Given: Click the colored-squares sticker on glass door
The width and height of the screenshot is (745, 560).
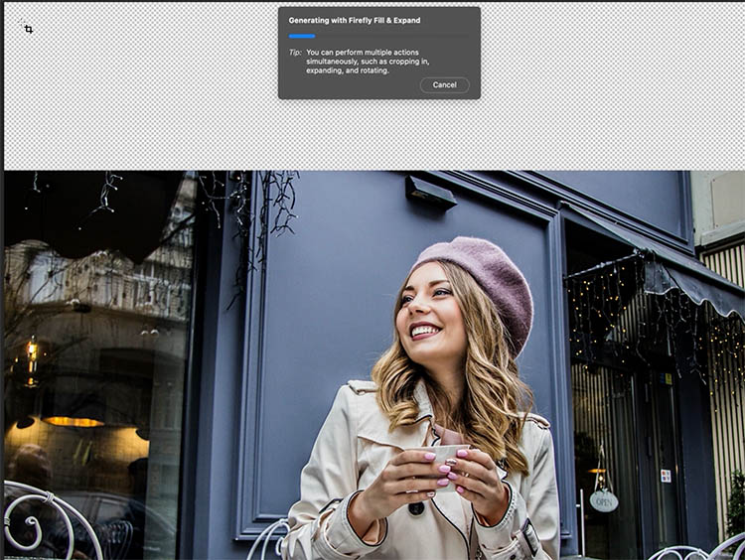Looking at the screenshot, I should point(665,476).
